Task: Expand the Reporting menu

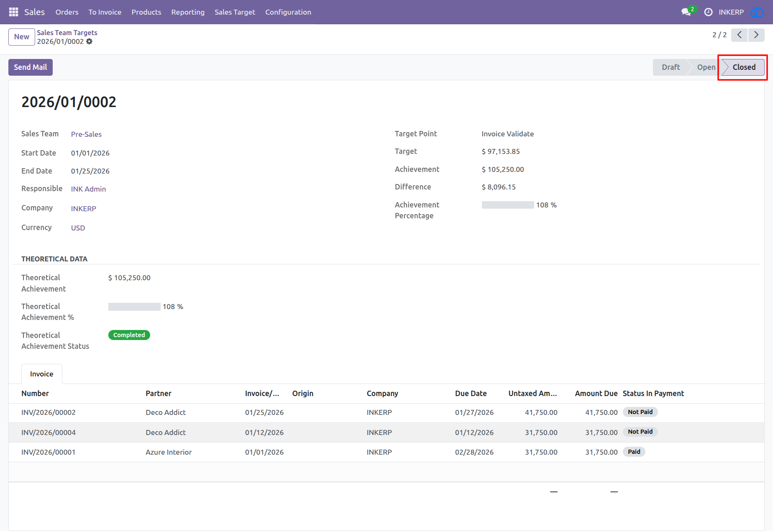Action: (x=188, y=12)
